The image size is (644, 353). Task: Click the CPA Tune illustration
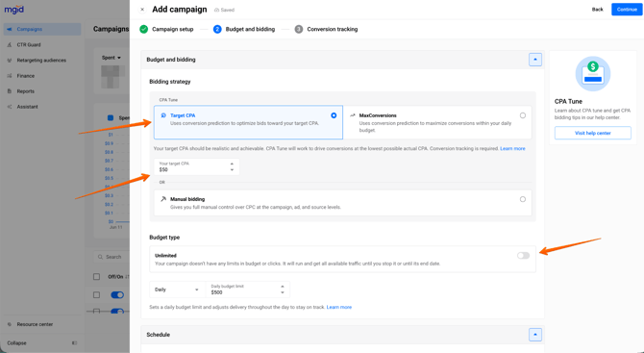593,73
